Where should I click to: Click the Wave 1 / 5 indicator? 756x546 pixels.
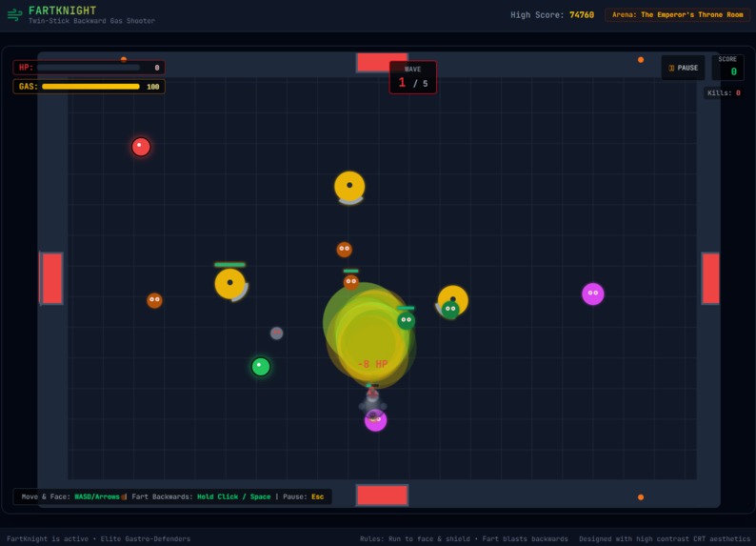[x=412, y=77]
